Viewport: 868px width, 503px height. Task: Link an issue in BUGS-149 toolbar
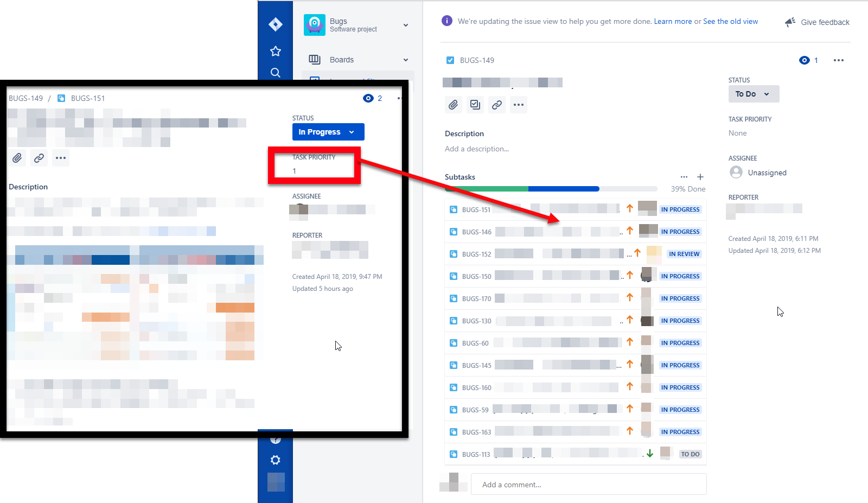pyautogui.click(x=497, y=105)
